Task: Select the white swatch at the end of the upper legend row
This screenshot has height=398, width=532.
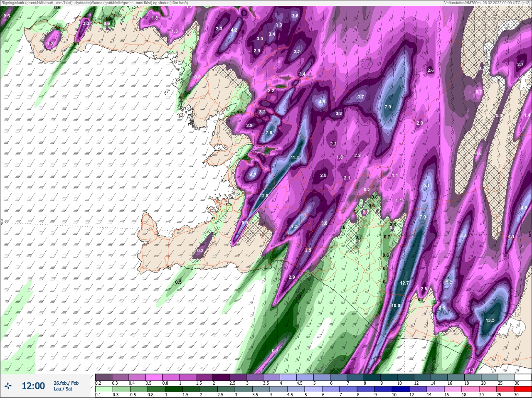Action: point(522,377)
